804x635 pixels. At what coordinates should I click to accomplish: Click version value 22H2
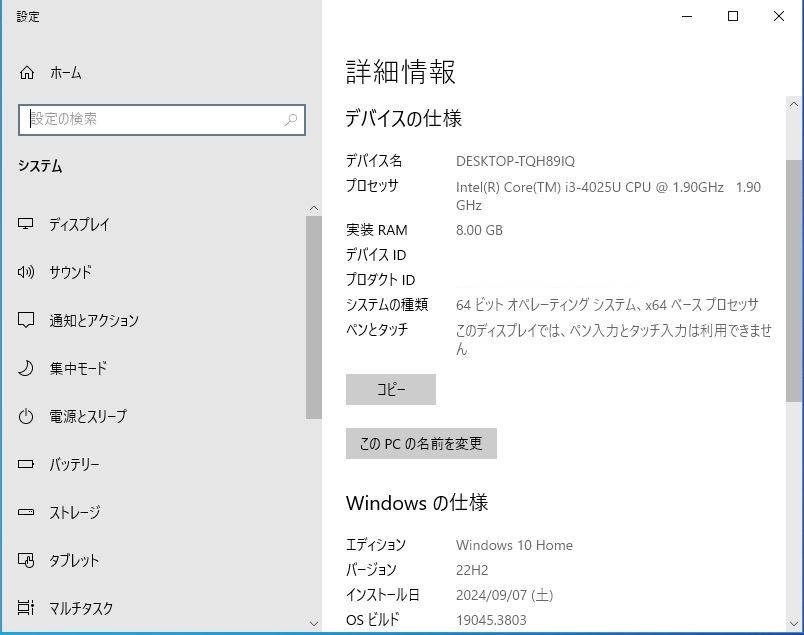[x=472, y=570]
